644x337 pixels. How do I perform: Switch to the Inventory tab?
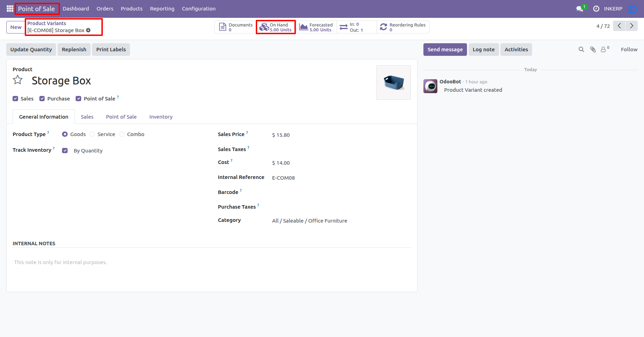[161, 117]
